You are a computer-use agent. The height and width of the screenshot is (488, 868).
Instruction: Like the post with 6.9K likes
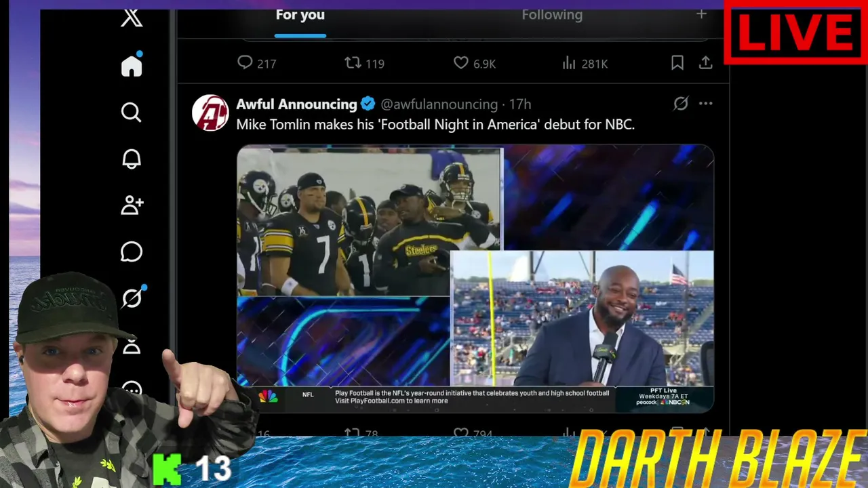point(475,63)
